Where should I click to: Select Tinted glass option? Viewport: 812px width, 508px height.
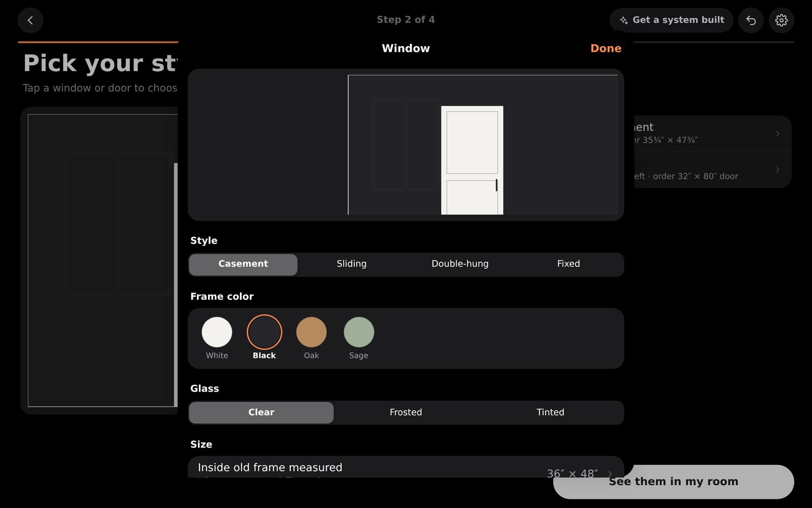point(551,412)
